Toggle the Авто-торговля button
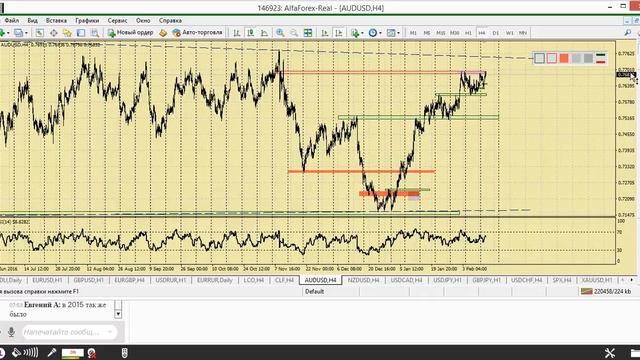This screenshot has width=640, height=360. pos(198,33)
